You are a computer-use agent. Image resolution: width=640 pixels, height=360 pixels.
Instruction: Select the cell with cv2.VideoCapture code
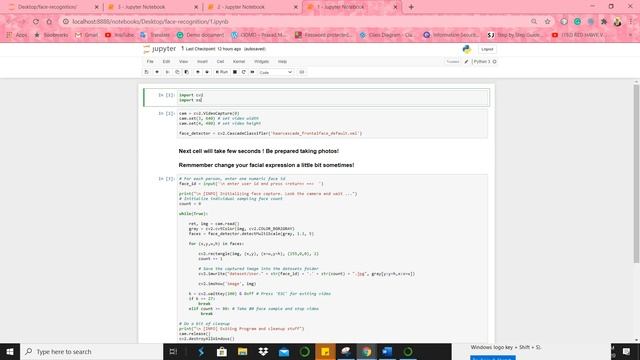pyautogui.click(x=333, y=123)
